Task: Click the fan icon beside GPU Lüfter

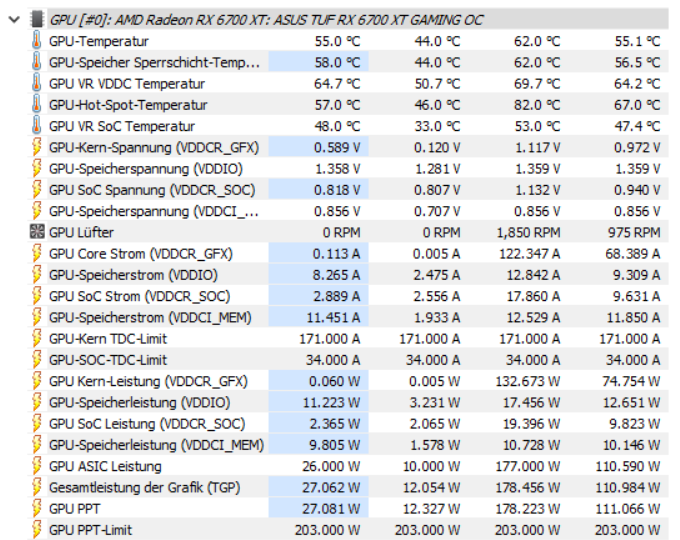Action: coord(37,232)
